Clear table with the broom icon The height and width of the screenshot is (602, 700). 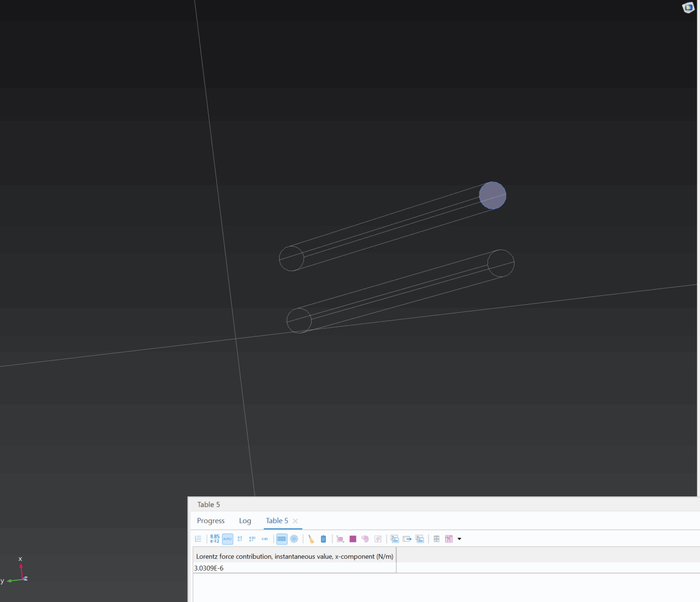tap(311, 539)
